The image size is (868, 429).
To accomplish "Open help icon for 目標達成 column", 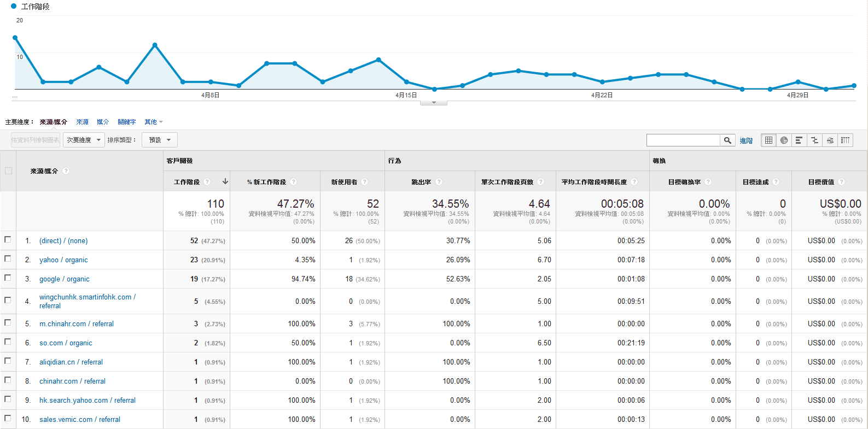I will [776, 182].
